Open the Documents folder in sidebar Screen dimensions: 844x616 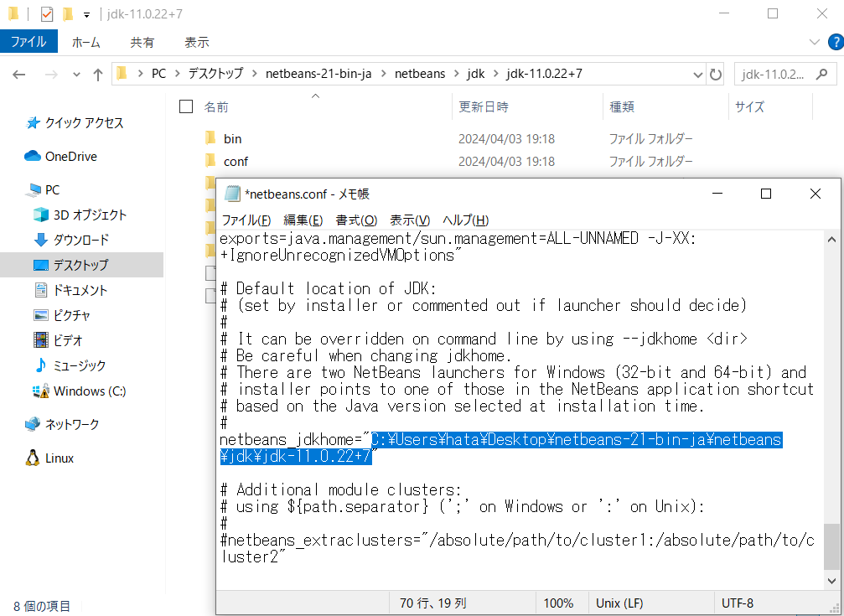(70, 290)
